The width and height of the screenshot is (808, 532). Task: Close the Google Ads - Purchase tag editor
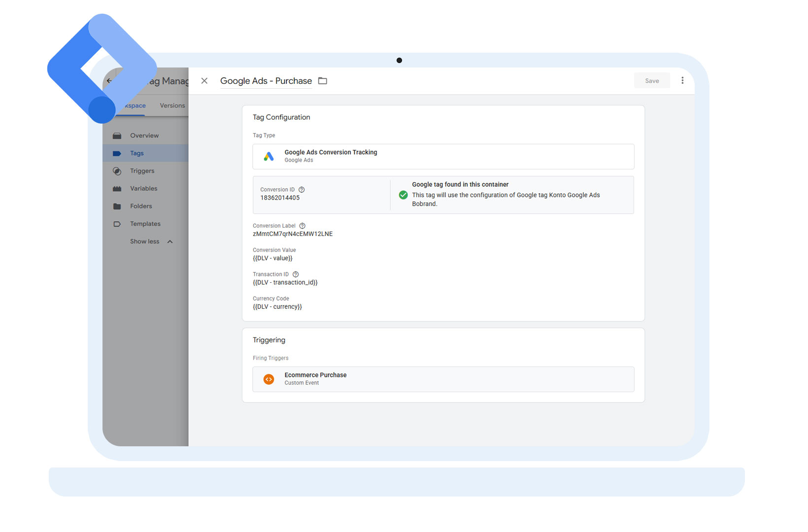coord(204,81)
